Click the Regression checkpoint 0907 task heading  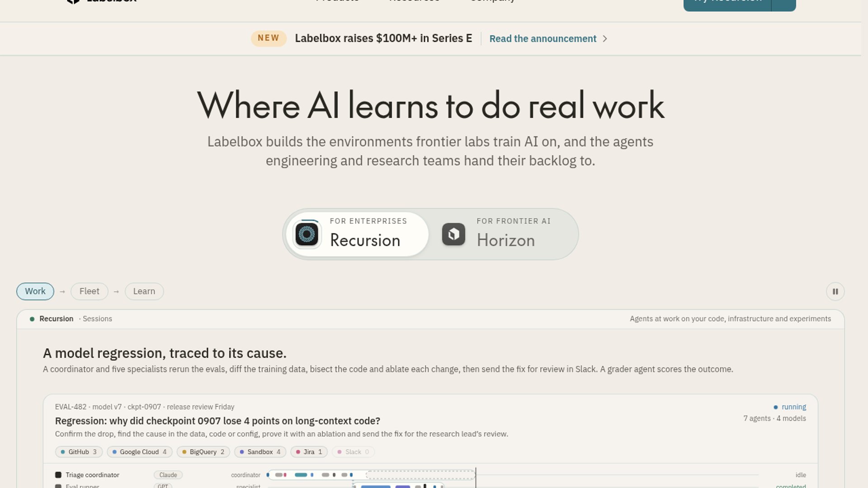tap(217, 421)
